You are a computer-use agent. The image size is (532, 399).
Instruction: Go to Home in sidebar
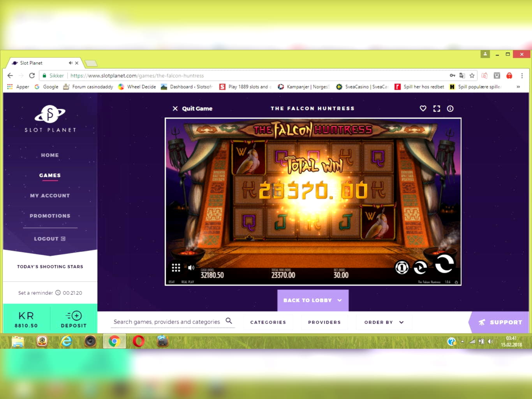point(50,155)
